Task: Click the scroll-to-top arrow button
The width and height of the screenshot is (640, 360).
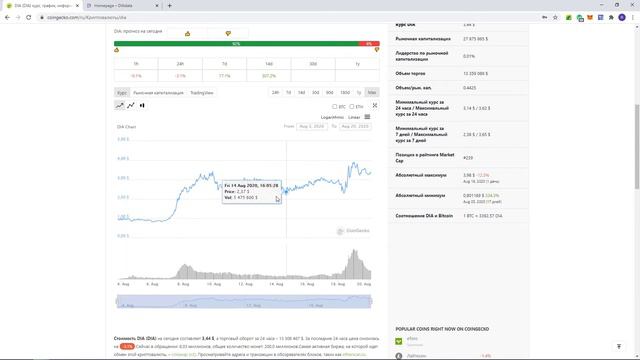Action: click(x=619, y=347)
